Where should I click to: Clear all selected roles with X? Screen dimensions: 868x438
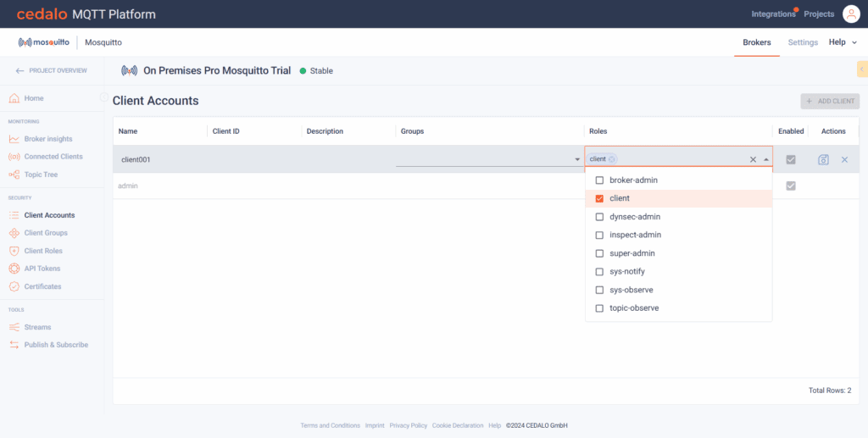tap(753, 159)
